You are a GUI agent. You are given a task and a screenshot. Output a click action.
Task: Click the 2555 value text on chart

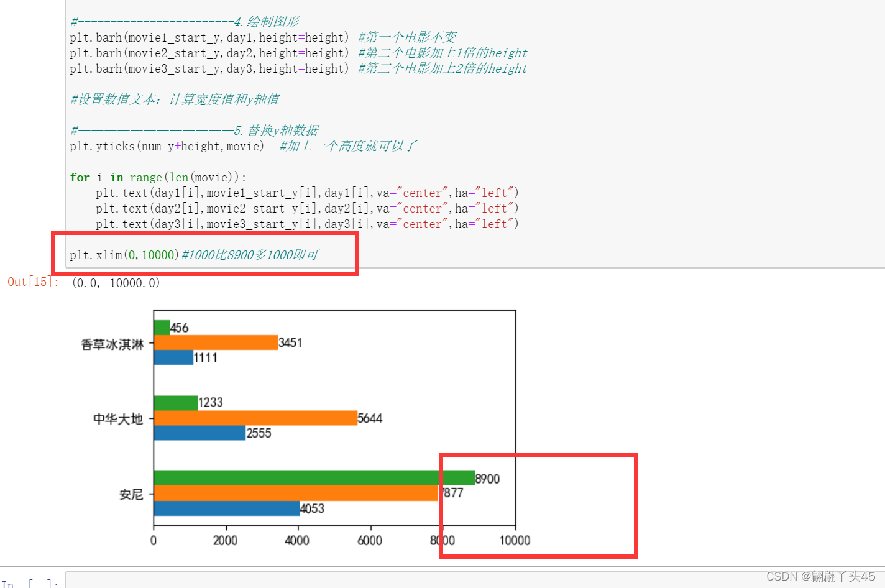259,433
